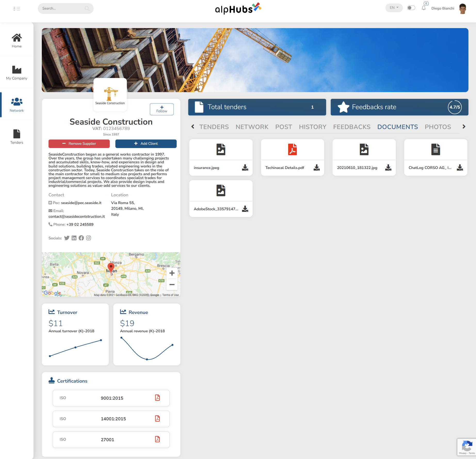Open the EN language dropdown
The width and height of the screenshot is (476, 459).
click(x=394, y=8)
